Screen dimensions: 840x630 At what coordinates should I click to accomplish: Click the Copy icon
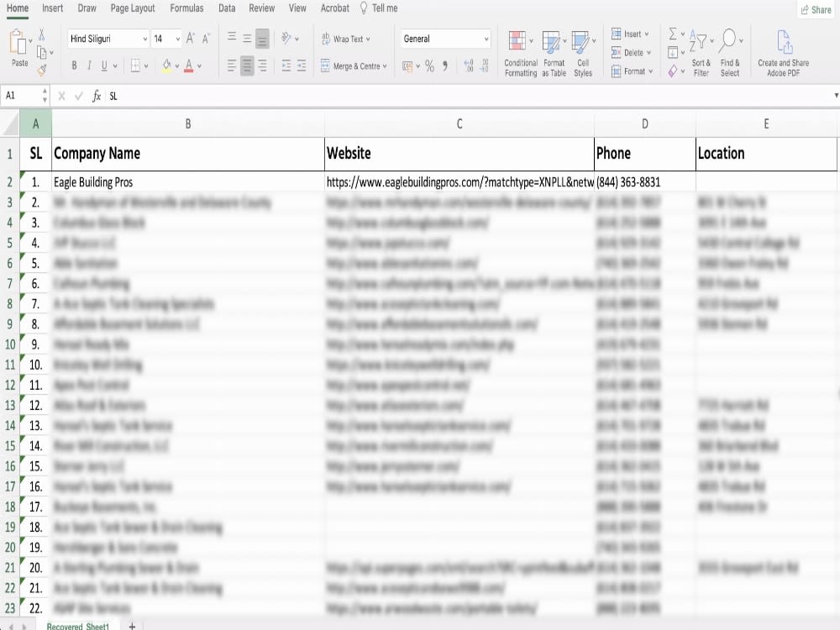[41, 52]
